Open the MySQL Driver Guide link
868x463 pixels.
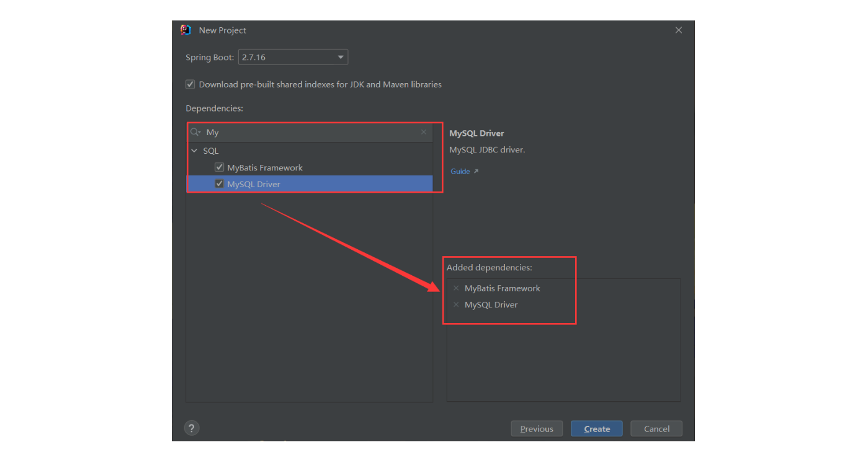point(464,171)
